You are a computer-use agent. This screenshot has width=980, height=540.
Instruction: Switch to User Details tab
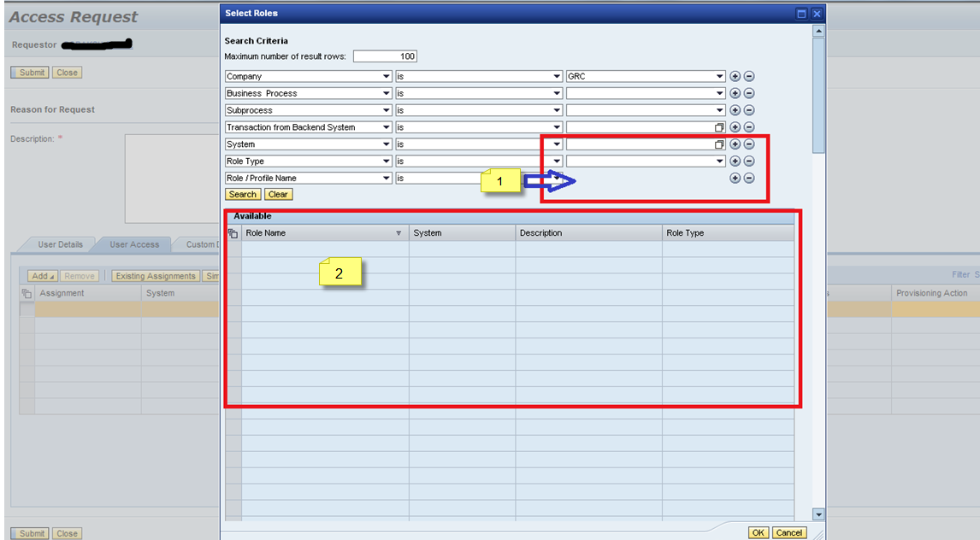click(x=60, y=244)
